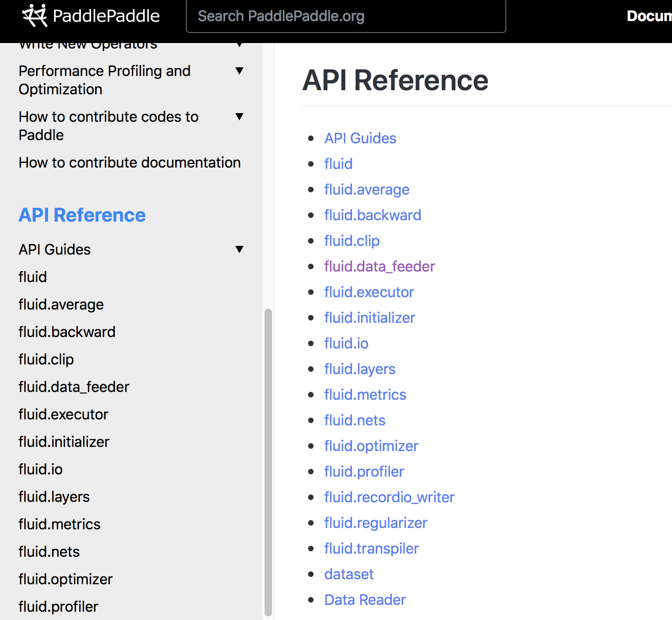The width and height of the screenshot is (672, 620).
Task: Open How to contribute documentation in sidebar
Action: pos(130,163)
